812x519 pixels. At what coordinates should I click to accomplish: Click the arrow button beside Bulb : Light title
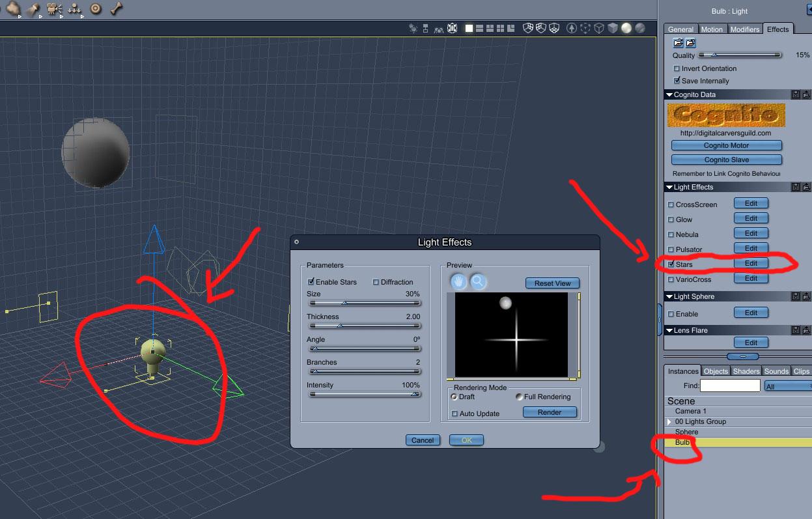coord(809,10)
